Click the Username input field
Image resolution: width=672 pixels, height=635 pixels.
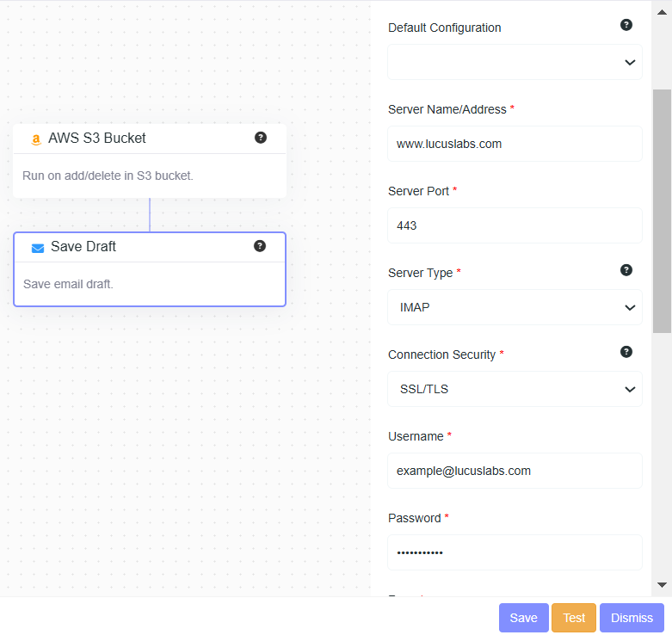pyautogui.click(x=515, y=471)
